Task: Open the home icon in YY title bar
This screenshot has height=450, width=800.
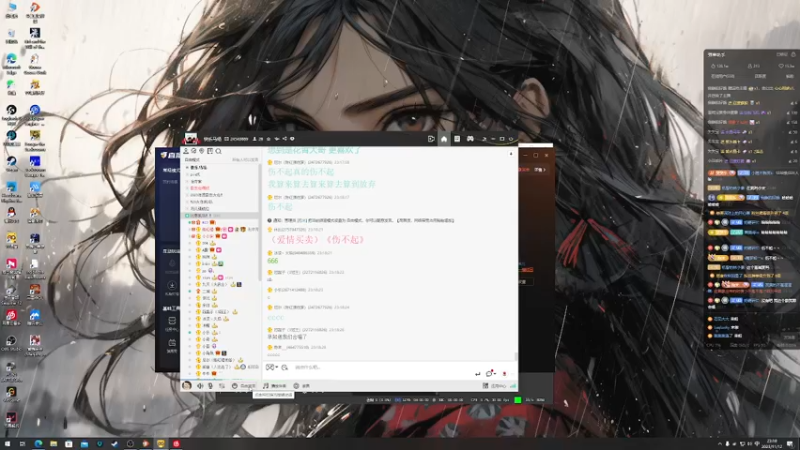Action: [x=444, y=139]
